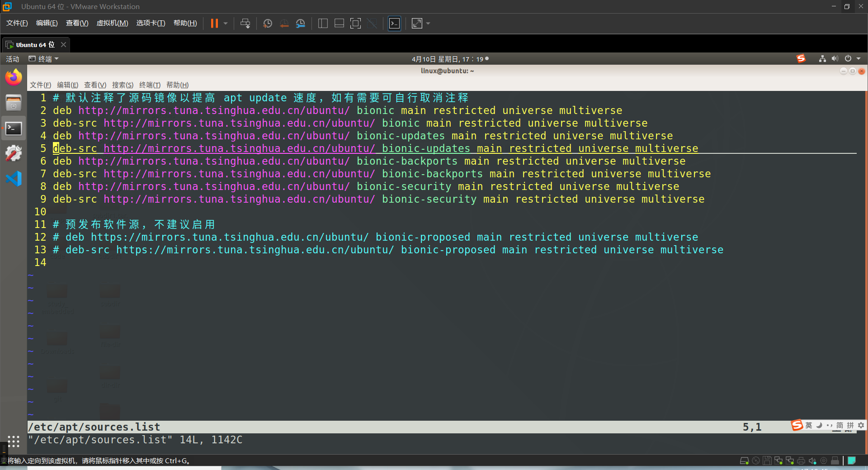This screenshot has width=868, height=470.
Task: Click the Sogou input icon in Ubuntu top bar
Action: coord(801,59)
